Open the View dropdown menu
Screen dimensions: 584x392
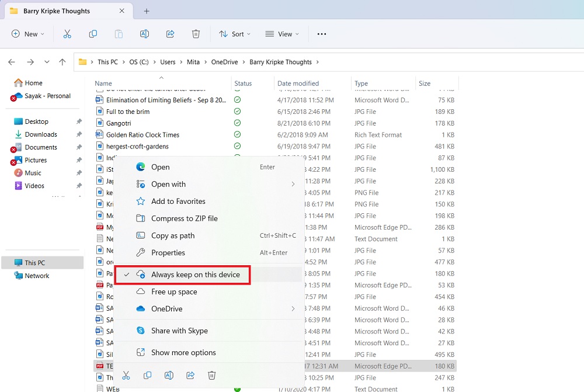pos(282,34)
